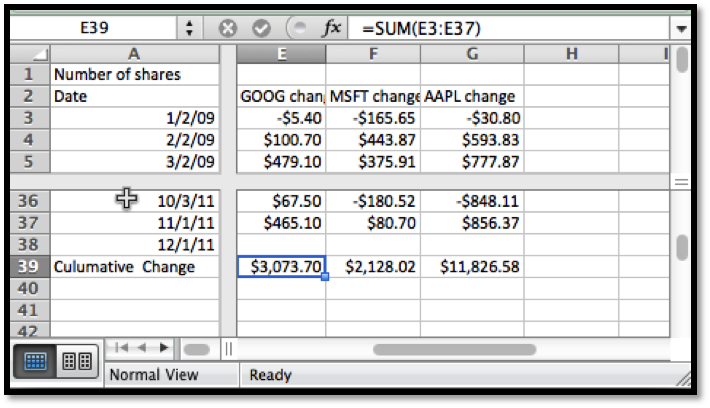Screen dimensions: 710x408
Task: Click the Name Box showing E39
Action: click(95, 28)
